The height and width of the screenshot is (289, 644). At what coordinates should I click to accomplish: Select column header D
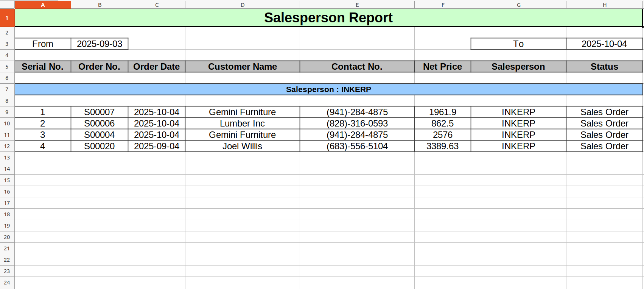pyautogui.click(x=243, y=5)
